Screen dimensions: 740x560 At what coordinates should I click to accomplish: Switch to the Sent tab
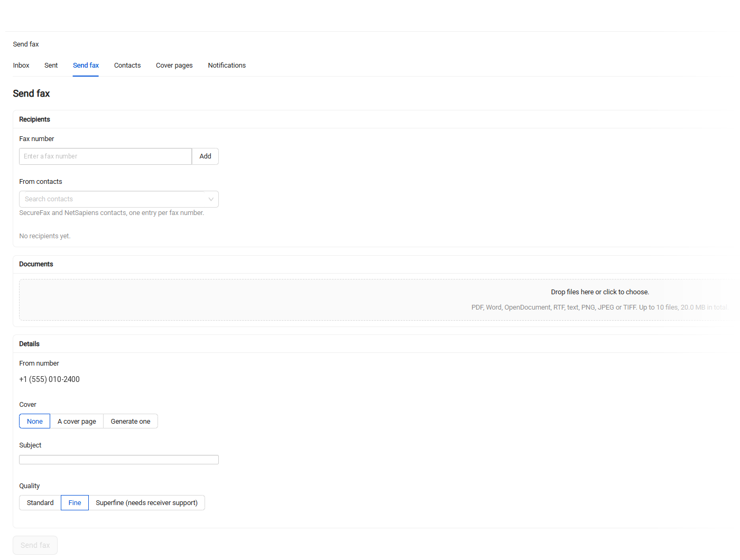(51, 66)
